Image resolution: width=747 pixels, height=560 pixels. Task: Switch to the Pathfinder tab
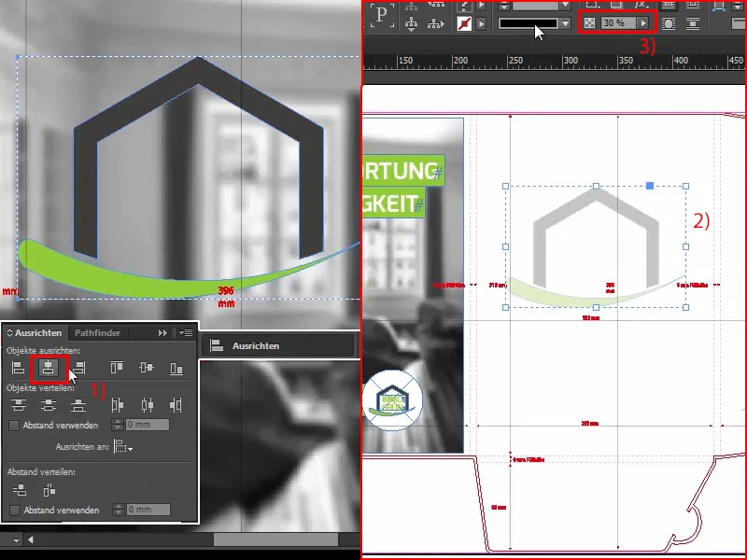(x=97, y=333)
